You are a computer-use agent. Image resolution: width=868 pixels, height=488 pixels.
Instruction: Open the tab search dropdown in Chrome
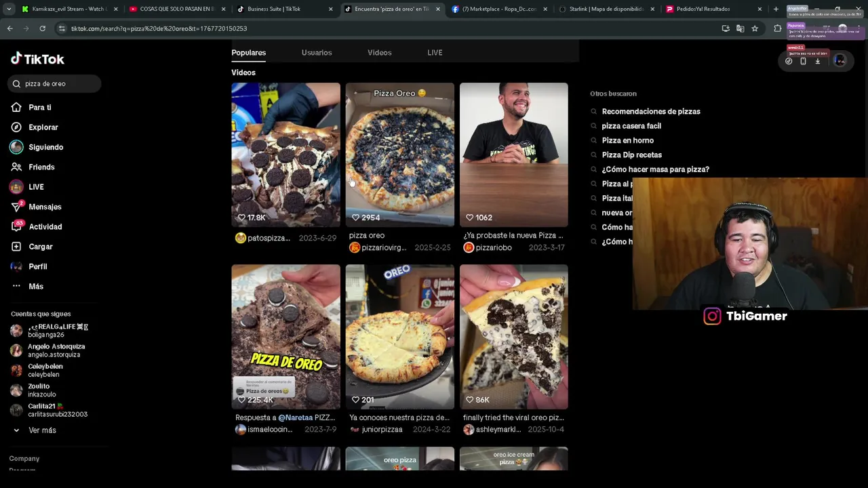9,9
